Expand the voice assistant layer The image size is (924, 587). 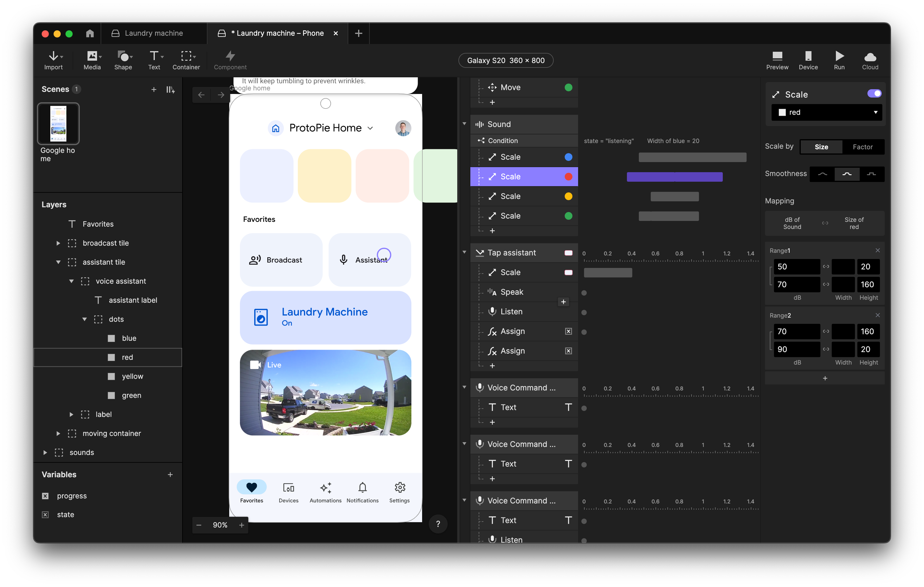click(71, 281)
